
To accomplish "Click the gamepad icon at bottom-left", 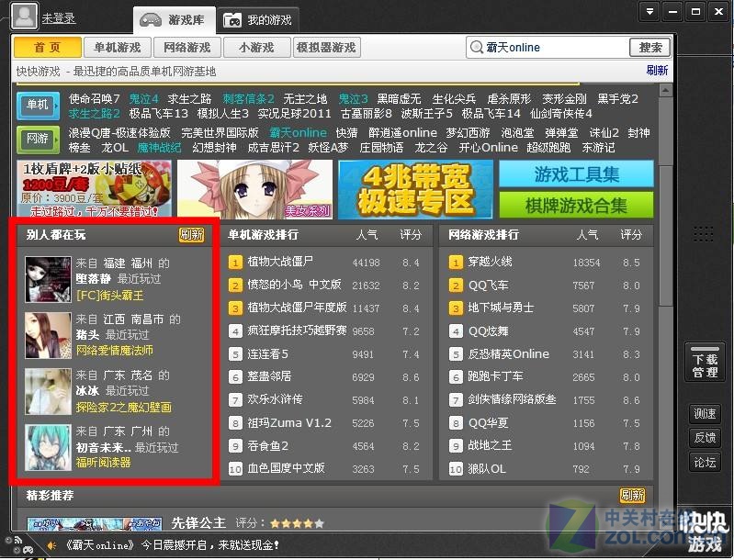I will [28, 550].
